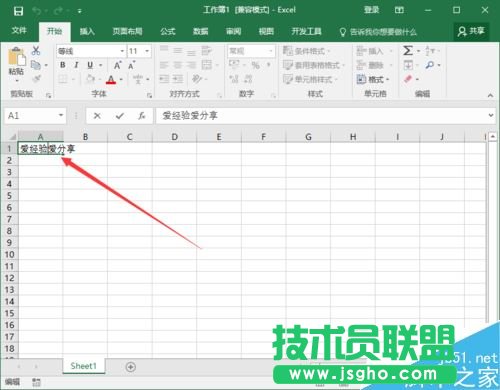Add a new sheet with plus icon

click(131, 367)
